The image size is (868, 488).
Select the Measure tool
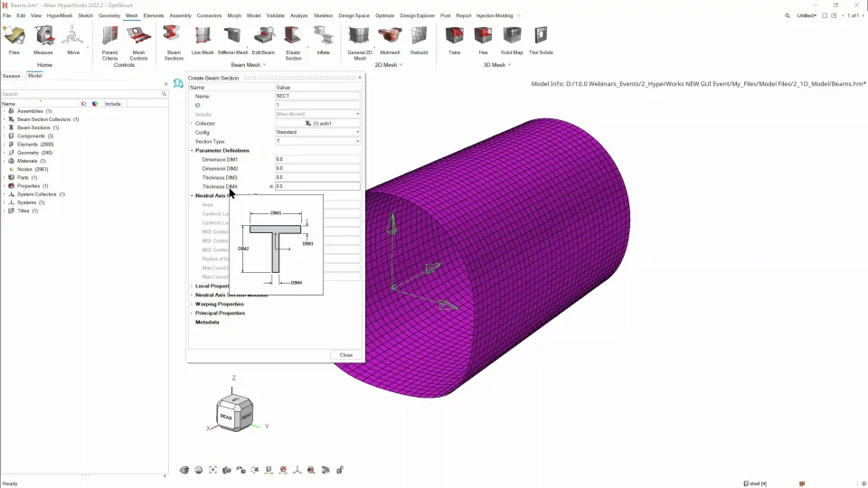43,36
